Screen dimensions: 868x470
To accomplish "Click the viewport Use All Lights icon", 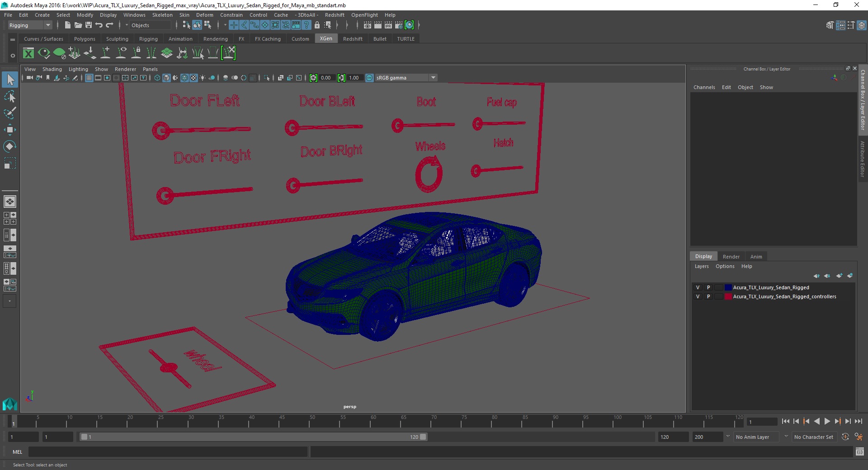I will click(x=203, y=78).
